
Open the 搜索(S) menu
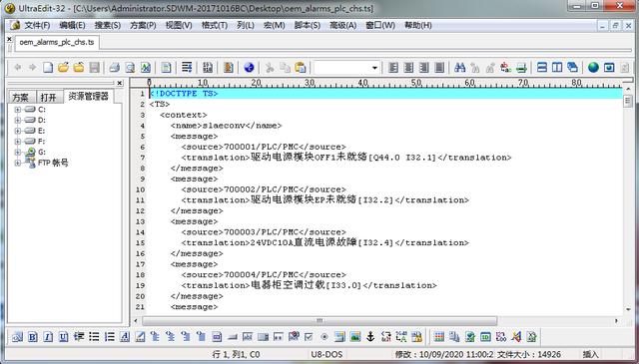click(x=108, y=25)
